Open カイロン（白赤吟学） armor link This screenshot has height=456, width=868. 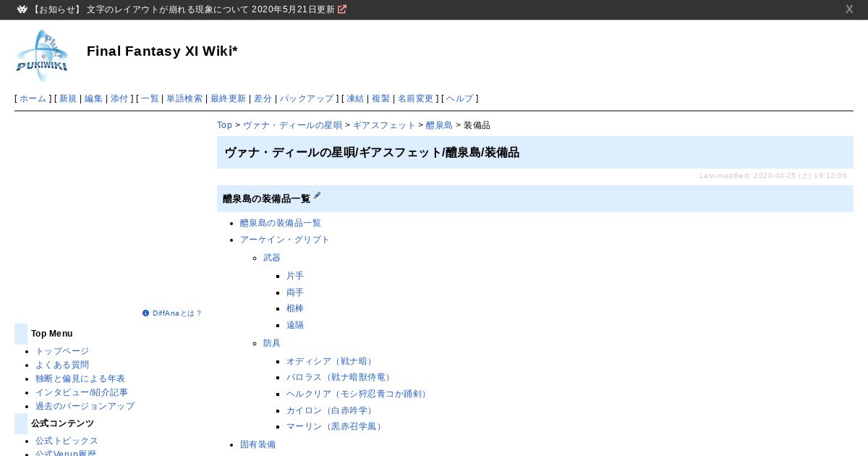pyautogui.click(x=331, y=410)
